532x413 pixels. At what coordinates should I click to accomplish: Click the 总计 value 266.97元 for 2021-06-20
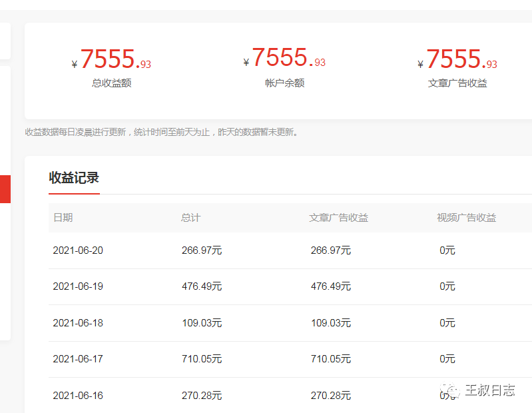point(202,250)
